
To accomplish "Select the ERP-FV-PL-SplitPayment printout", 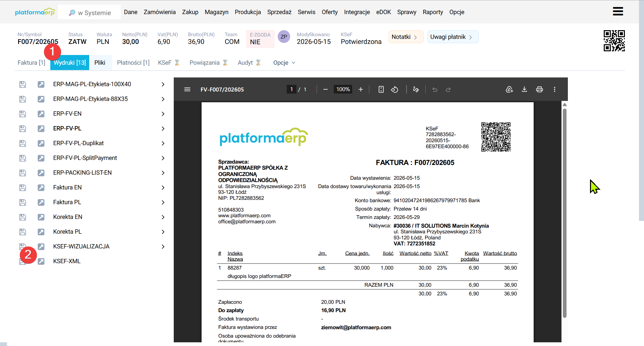I will coord(85,158).
